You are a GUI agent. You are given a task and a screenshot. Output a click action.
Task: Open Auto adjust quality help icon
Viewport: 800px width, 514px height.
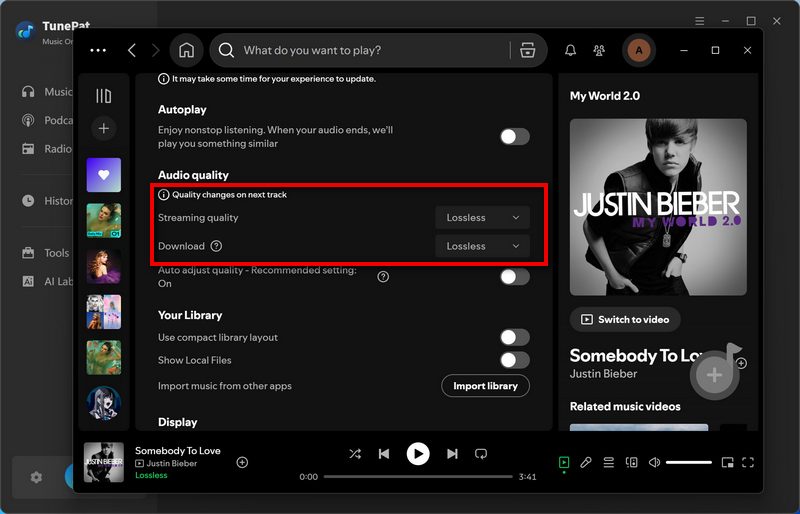(383, 277)
